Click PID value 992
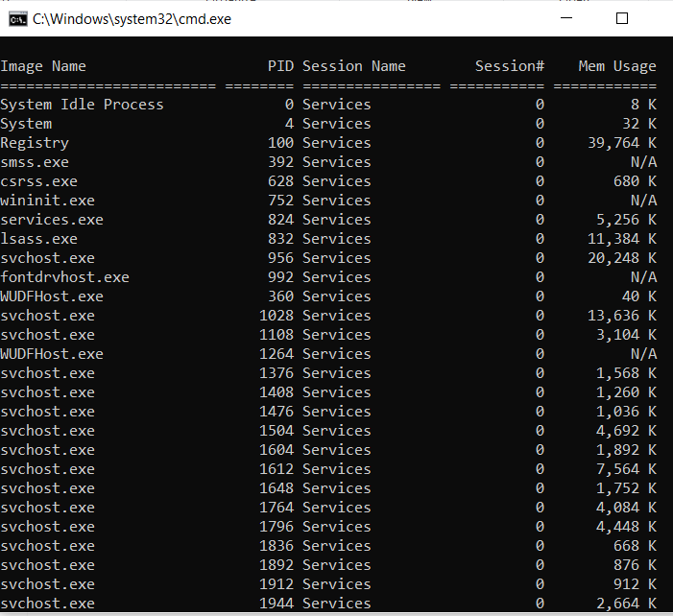The image size is (673, 616). pos(280,277)
